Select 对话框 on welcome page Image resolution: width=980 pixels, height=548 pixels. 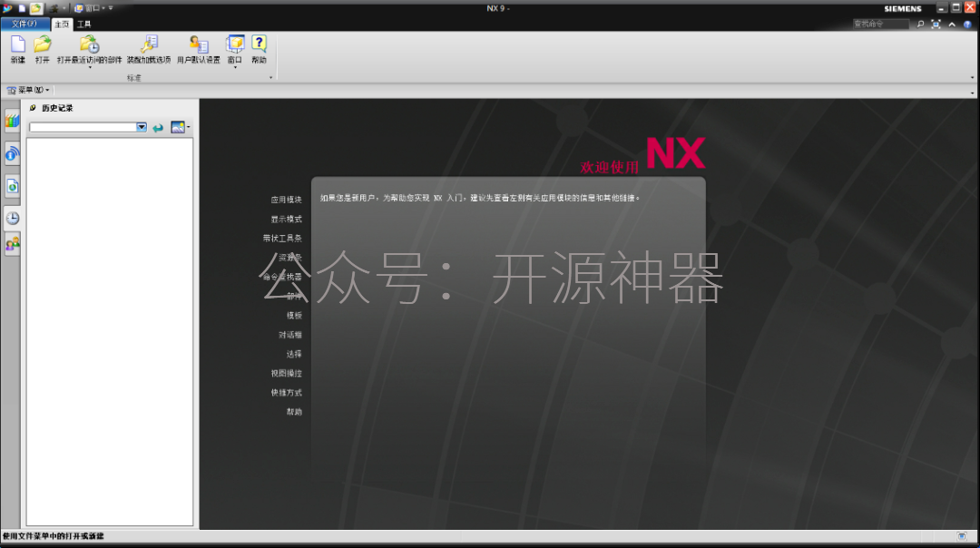click(290, 335)
